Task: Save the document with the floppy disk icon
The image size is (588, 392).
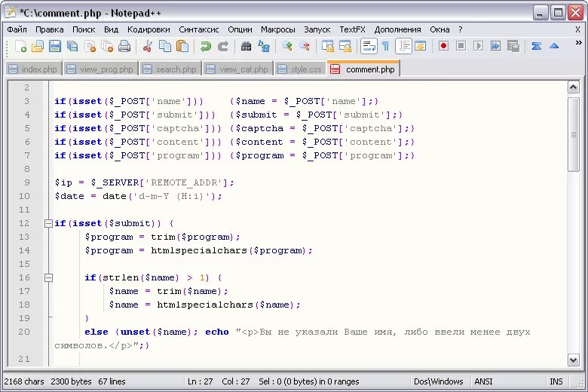Action: 55,46
